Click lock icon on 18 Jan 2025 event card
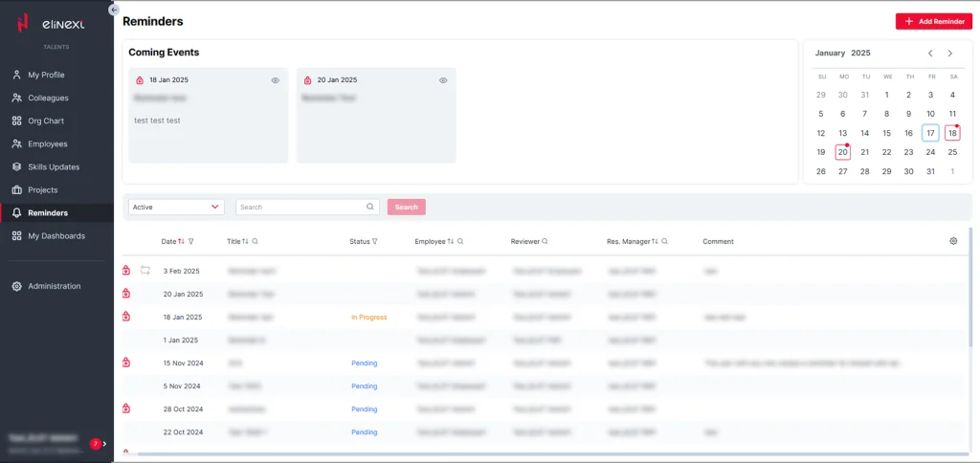Viewport: 980px width, 463px height. point(140,80)
